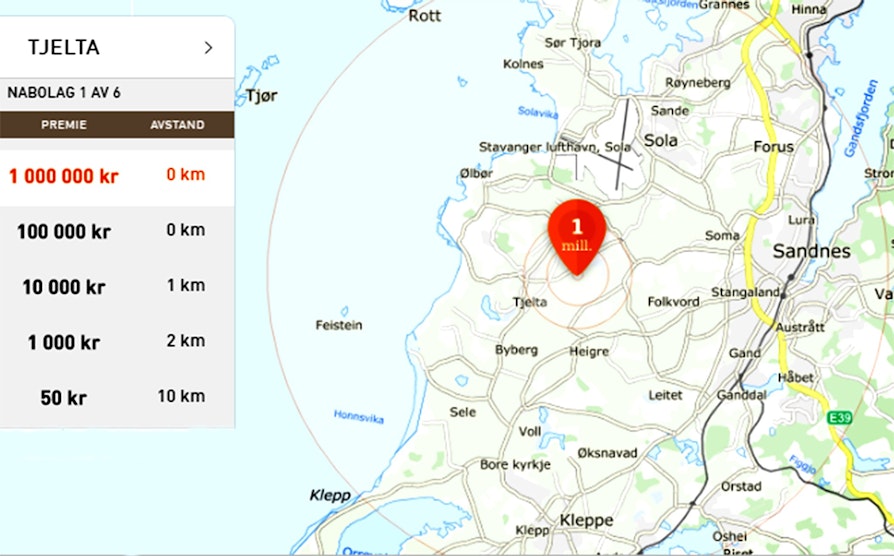Image resolution: width=894 pixels, height=556 pixels.
Task: Click the Soma map label
Action: (722, 236)
